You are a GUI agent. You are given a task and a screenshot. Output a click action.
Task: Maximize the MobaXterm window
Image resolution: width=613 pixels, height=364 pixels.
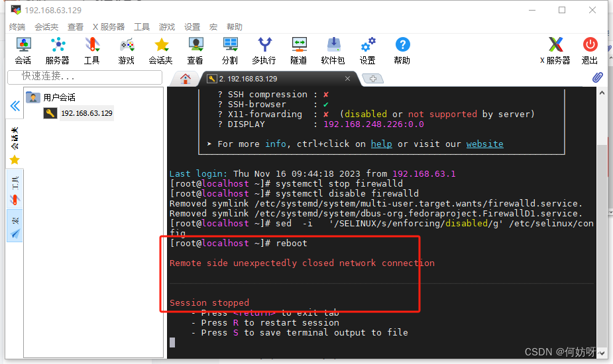pos(562,10)
